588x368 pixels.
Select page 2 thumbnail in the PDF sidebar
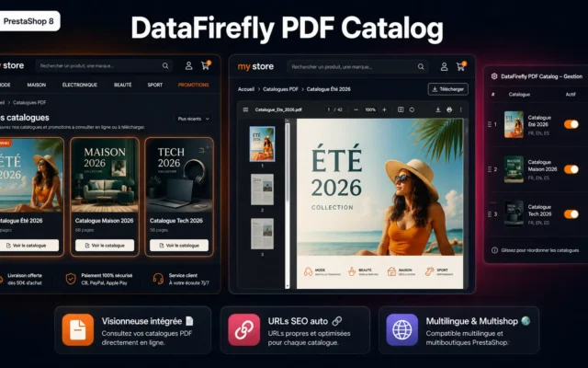coord(262,190)
